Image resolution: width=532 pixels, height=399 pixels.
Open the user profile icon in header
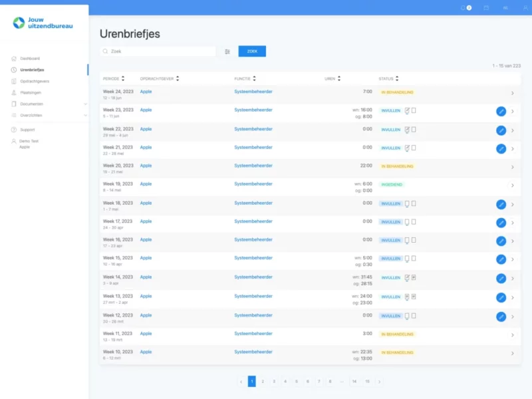point(525,7)
